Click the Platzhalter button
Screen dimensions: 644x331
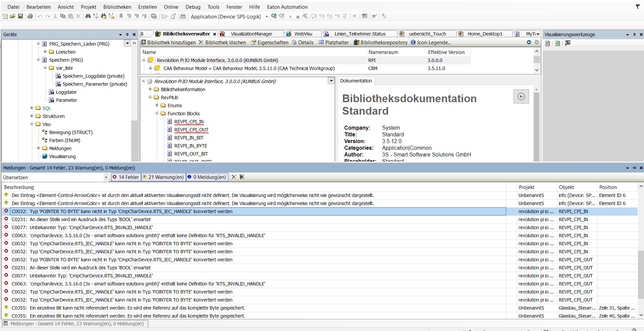pyautogui.click(x=334, y=43)
